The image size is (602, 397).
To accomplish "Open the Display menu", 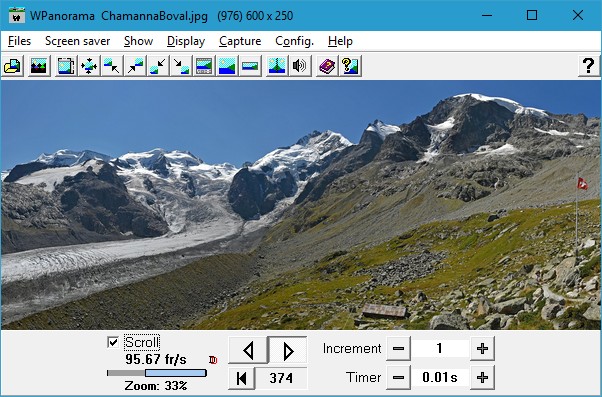I will click(186, 41).
